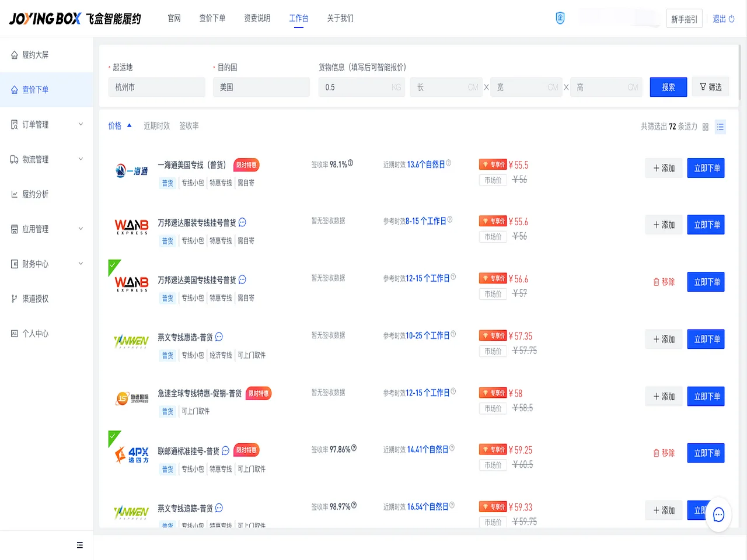Click the weight input showing 0.5

(362, 86)
